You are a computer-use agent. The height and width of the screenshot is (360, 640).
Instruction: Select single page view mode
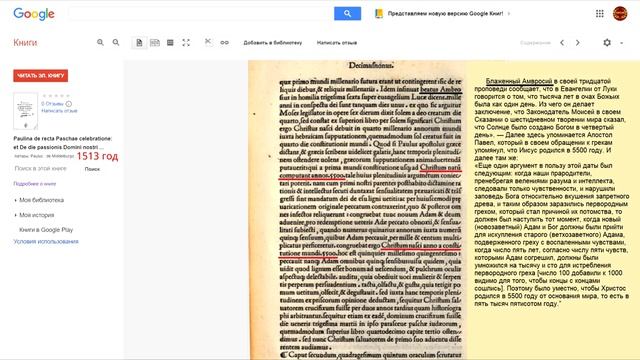pyautogui.click(x=139, y=42)
